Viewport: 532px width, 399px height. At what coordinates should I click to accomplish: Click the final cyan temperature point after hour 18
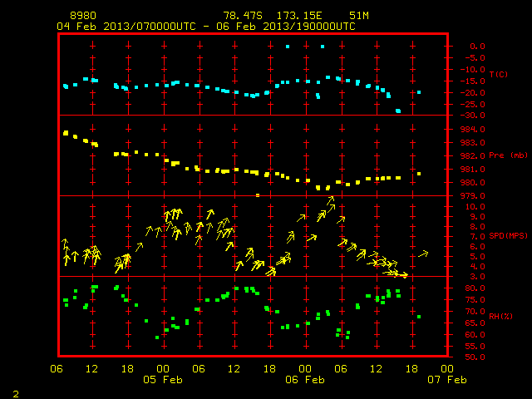419,92
